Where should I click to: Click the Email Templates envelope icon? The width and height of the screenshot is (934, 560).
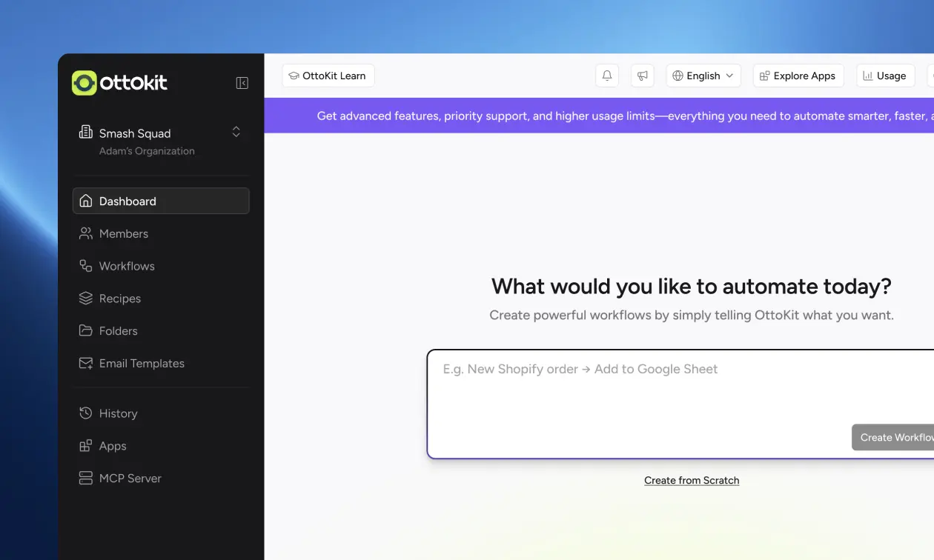(86, 364)
